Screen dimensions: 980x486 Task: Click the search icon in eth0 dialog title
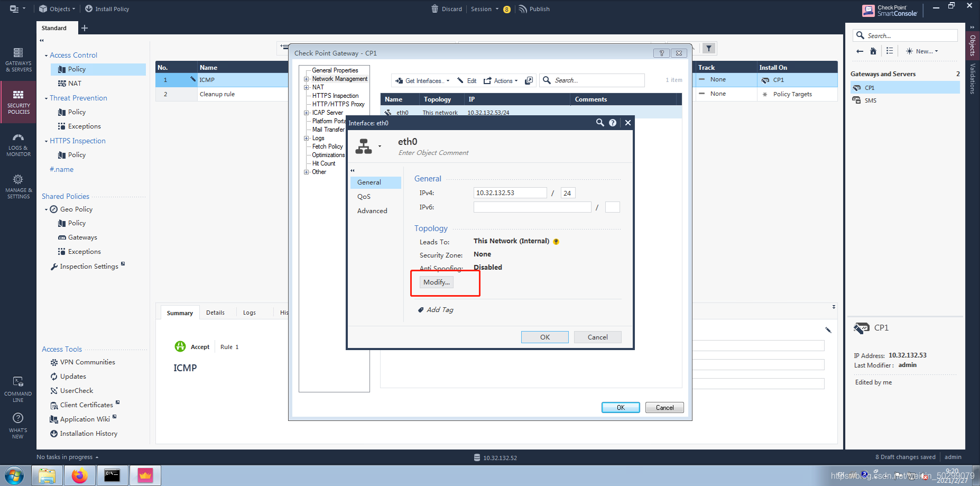click(x=600, y=123)
